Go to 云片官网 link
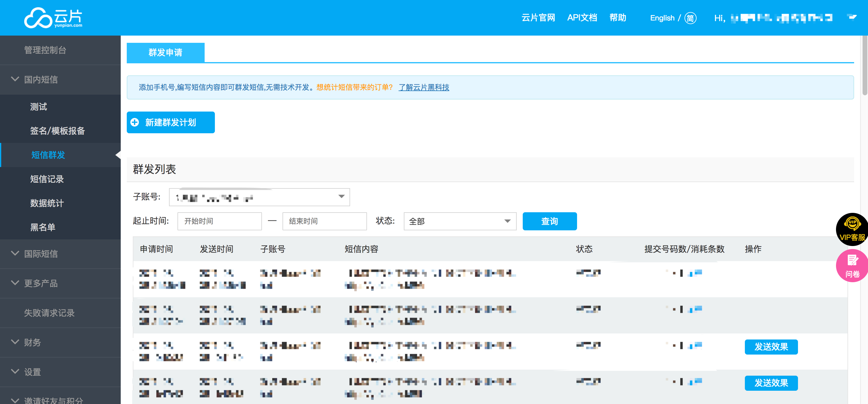 (x=538, y=18)
